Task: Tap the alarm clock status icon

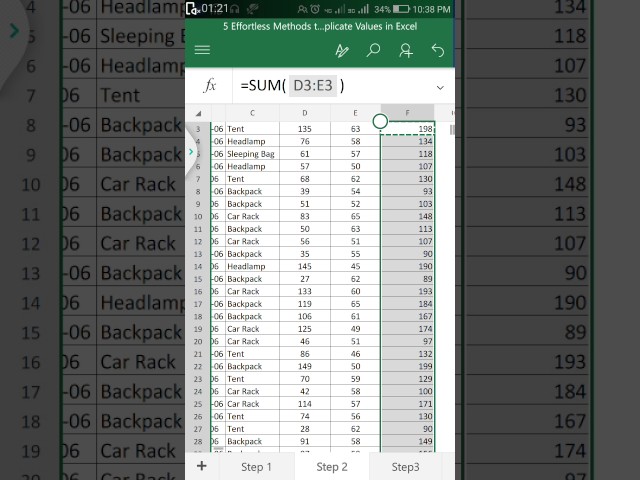Action: point(315,9)
